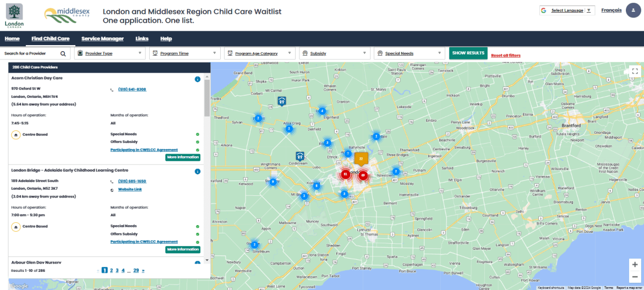
Task: Go to the Service Manager menu
Action: (x=102, y=39)
